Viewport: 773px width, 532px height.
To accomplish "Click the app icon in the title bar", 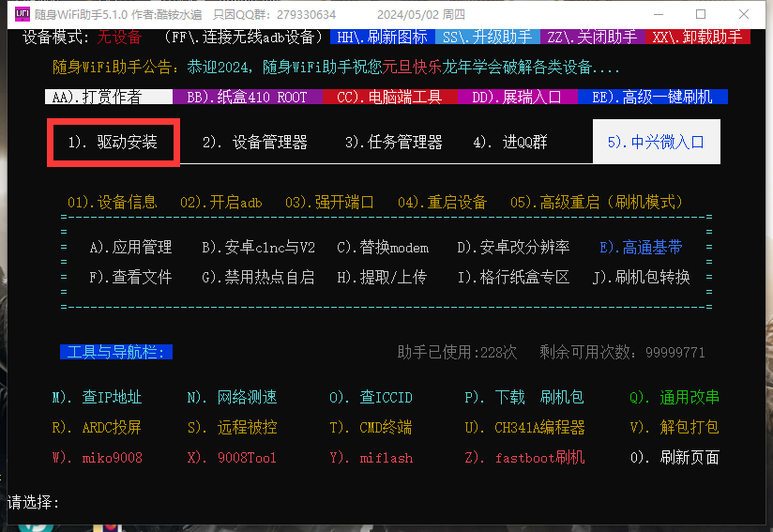I will click(22, 14).
